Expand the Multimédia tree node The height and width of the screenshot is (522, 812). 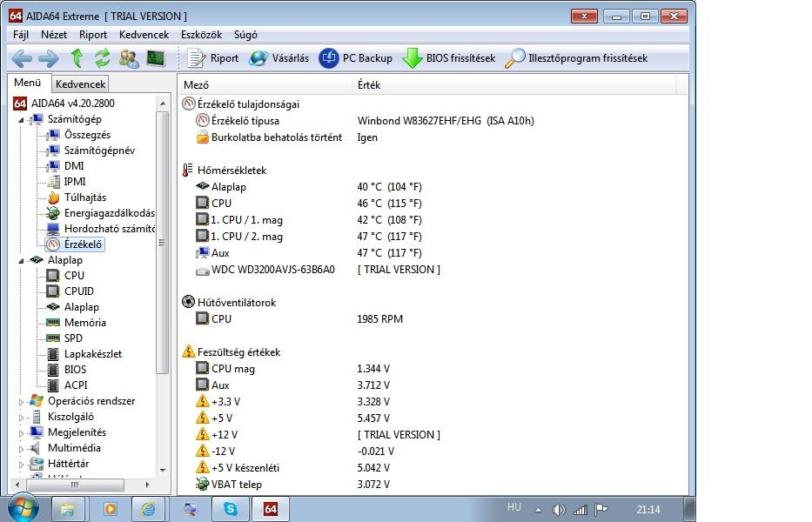[21, 448]
